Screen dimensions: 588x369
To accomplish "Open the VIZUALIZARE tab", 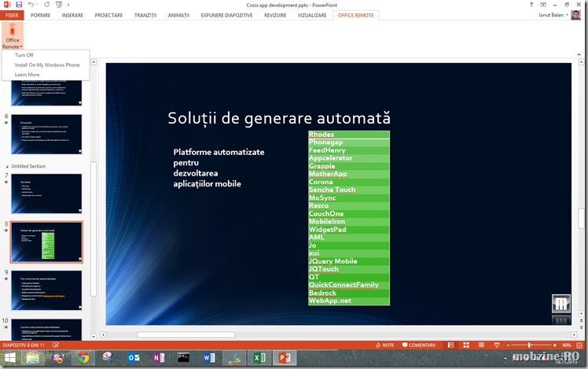I will [x=312, y=15].
